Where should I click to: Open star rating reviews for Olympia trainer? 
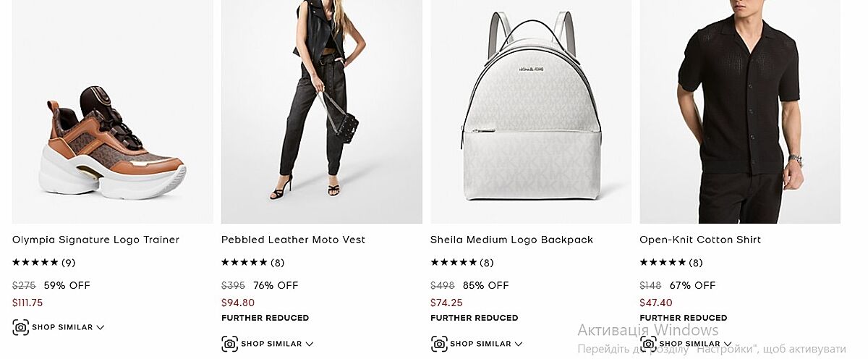pyautogui.click(x=43, y=263)
